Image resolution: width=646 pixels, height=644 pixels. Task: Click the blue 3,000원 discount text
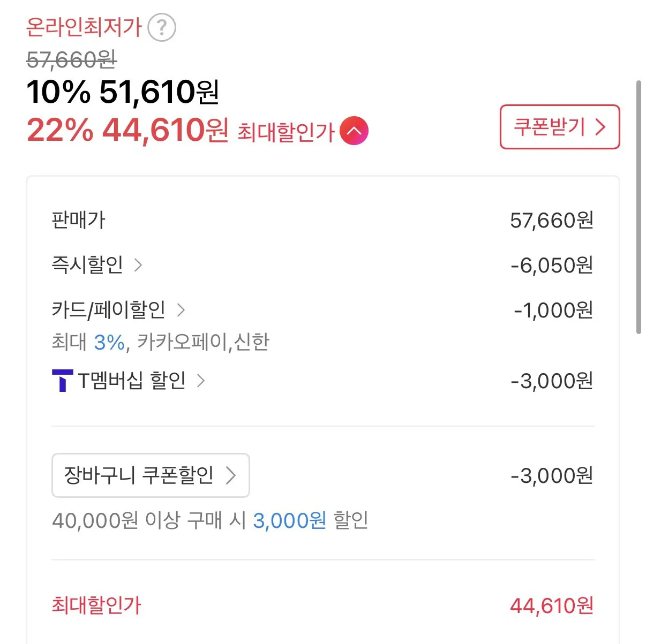[289, 520]
